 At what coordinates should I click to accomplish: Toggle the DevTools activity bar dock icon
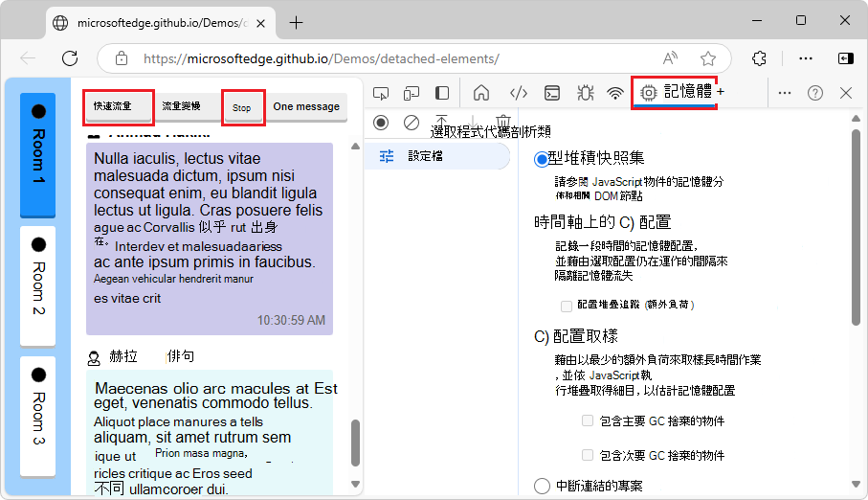point(442,93)
